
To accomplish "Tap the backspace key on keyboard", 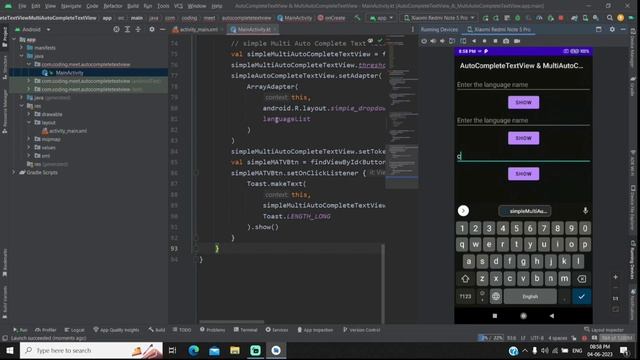I will pyautogui.click(x=582, y=279).
